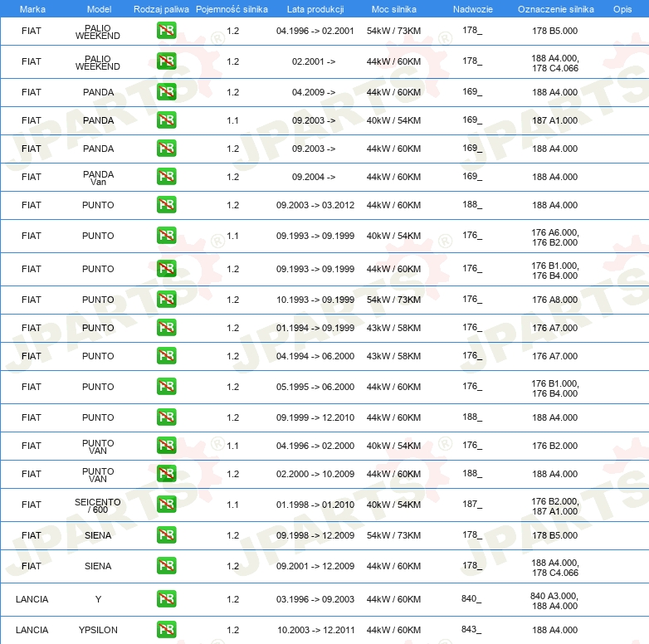This screenshot has height=644, width=649.
Task: Click the petrol icon in the Seicento / 600 row
Action: (166, 504)
